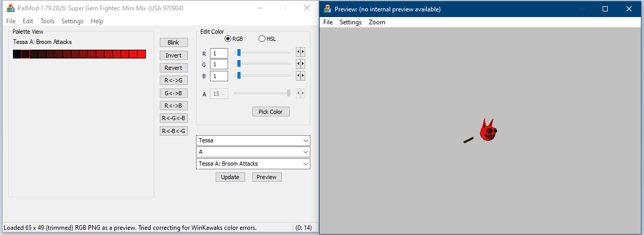Click the Invert colors button

tap(173, 55)
